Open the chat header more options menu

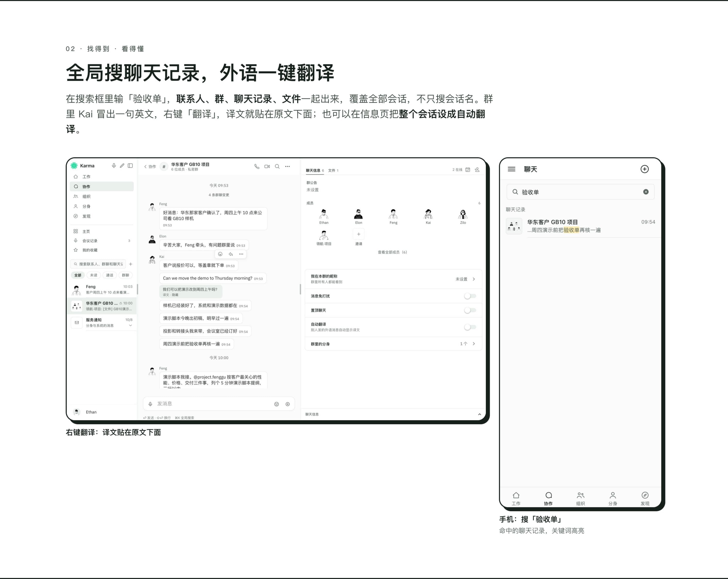tap(287, 166)
